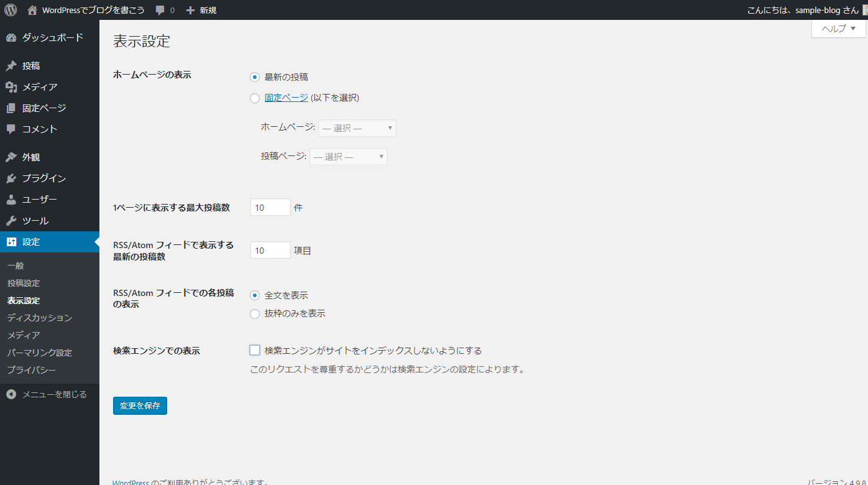Click the 外観 appearance brush icon
Viewport: 868px width, 485px height.
coord(11,157)
